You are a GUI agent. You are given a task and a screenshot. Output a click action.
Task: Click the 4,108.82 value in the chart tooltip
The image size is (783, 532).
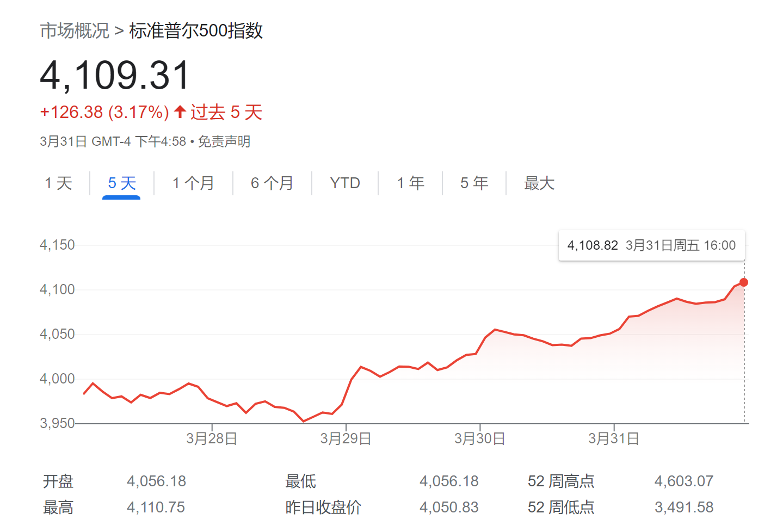pos(593,245)
